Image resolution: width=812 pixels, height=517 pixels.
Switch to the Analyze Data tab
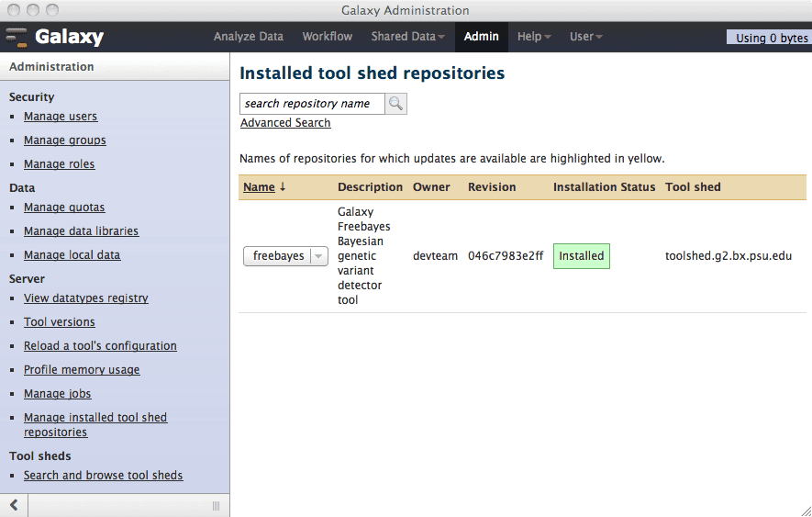(248, 37)
